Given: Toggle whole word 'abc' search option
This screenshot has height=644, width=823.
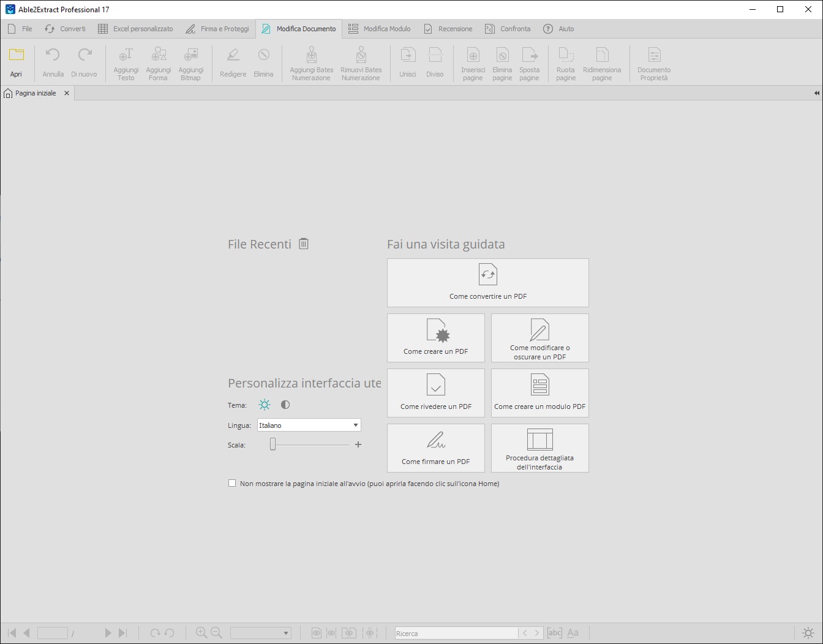Looking at the screenshot, I should click(x=554, y=633).
